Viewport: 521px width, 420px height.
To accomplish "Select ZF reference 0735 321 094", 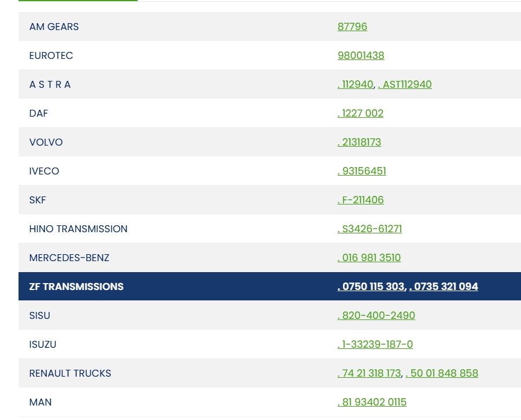I will pos(444,287).
